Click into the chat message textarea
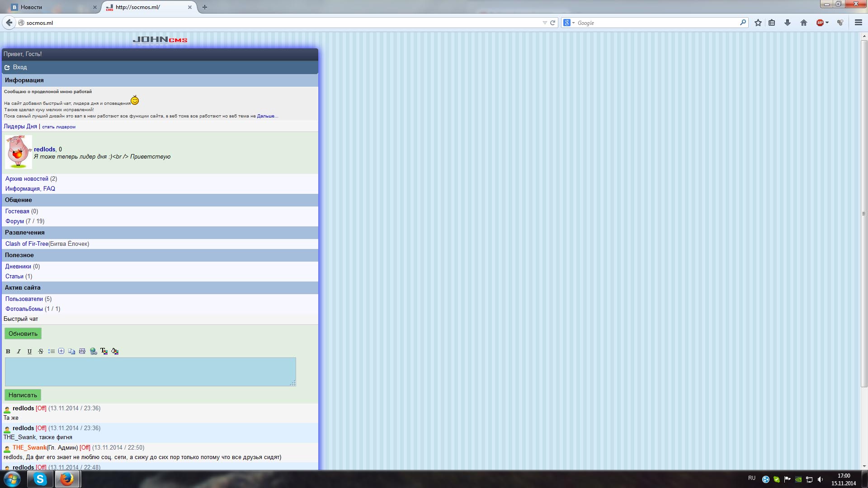This screenshot has height=488, width=868. (x=150, y=371)
